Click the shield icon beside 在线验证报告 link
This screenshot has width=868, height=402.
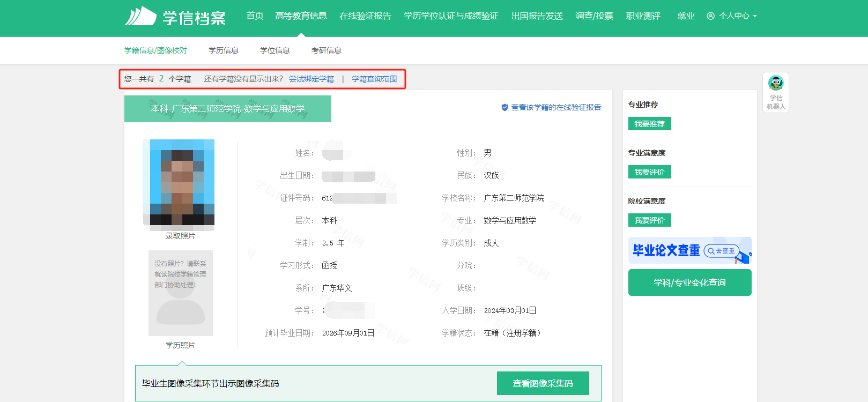point(505,107)
